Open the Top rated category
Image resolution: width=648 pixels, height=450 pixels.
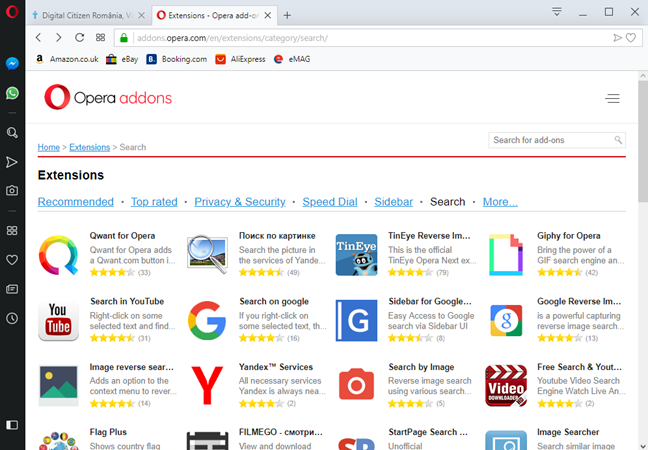point(154,202)
